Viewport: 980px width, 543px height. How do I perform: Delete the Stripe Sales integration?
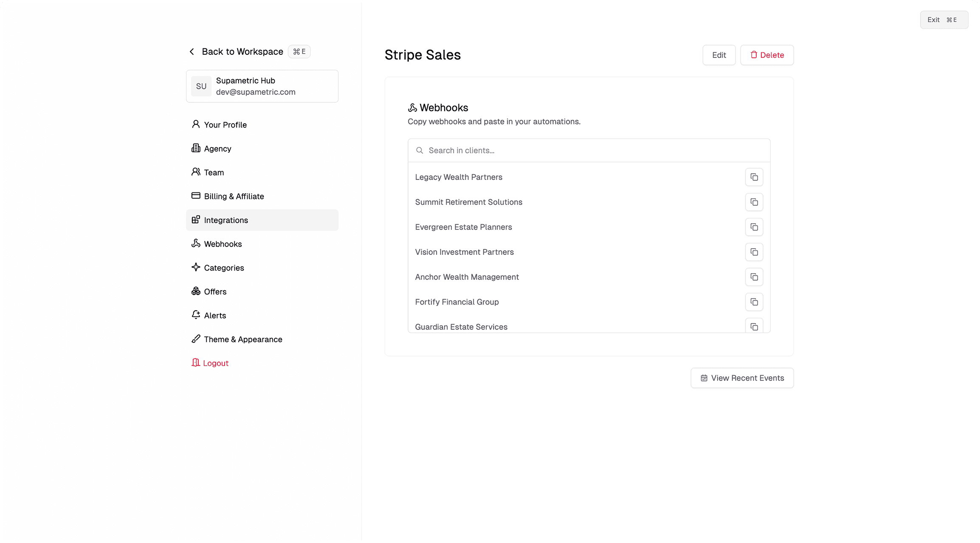pyautogui.click(x=766, y=55)
